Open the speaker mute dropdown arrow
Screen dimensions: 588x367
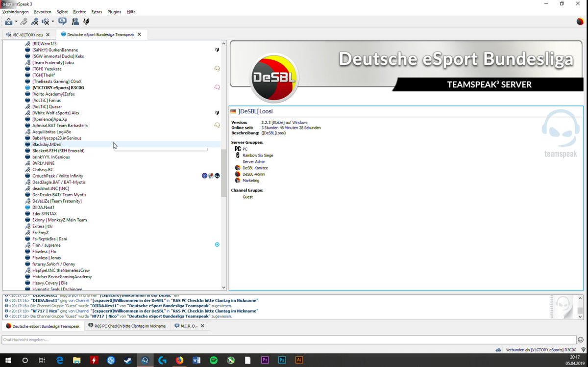click(53, 22)
